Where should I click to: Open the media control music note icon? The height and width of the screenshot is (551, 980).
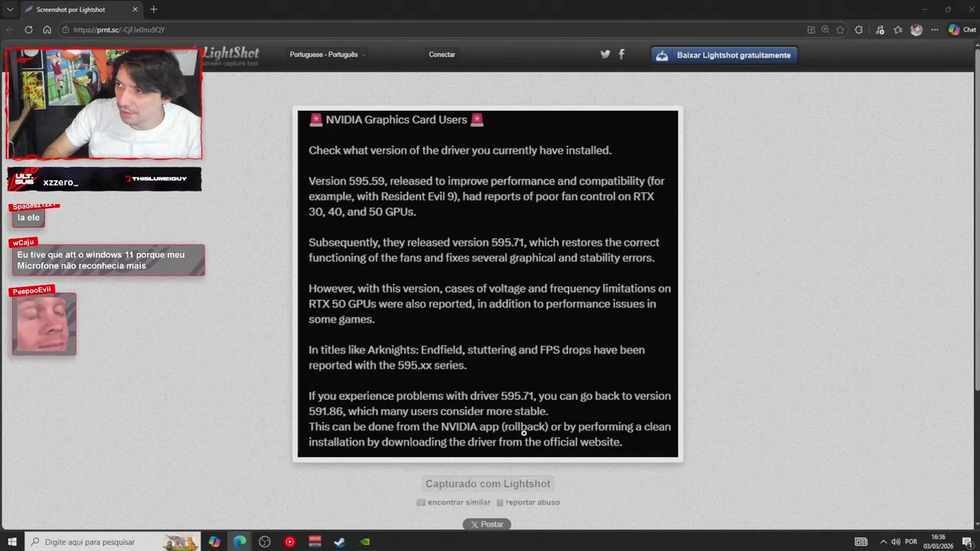(880, 30)
